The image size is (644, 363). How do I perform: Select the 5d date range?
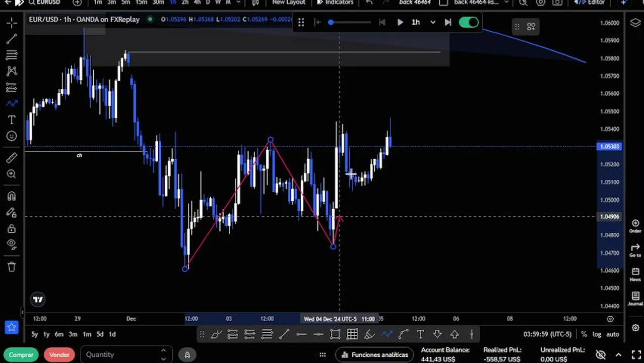point(100,334)
